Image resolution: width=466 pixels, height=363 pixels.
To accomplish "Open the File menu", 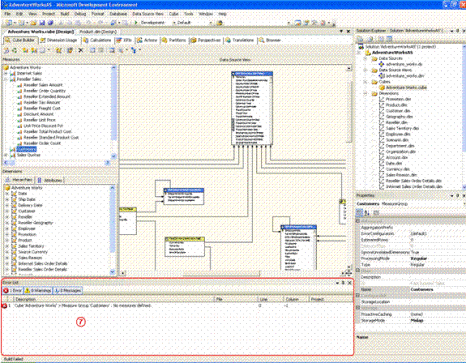I will (x=7, y=14).
